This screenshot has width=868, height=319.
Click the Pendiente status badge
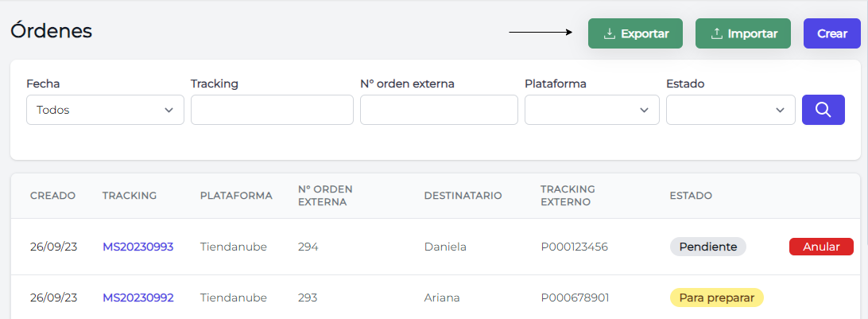pyautogui.click(x=707, y=247)
